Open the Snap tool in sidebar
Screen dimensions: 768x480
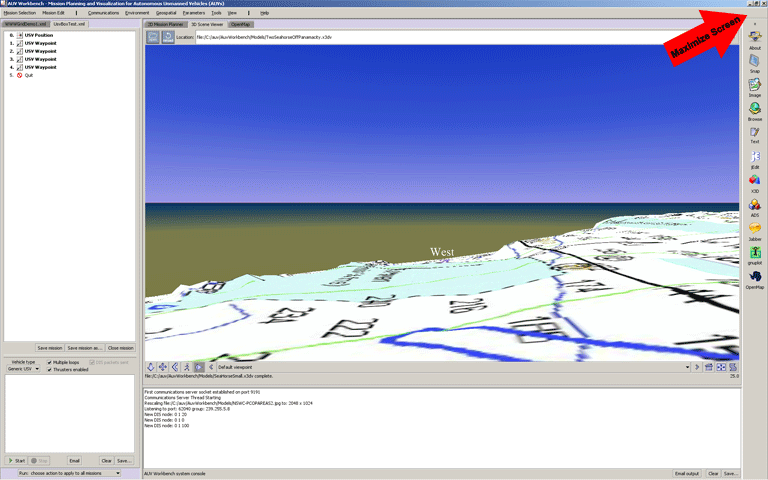pos(754,62)
